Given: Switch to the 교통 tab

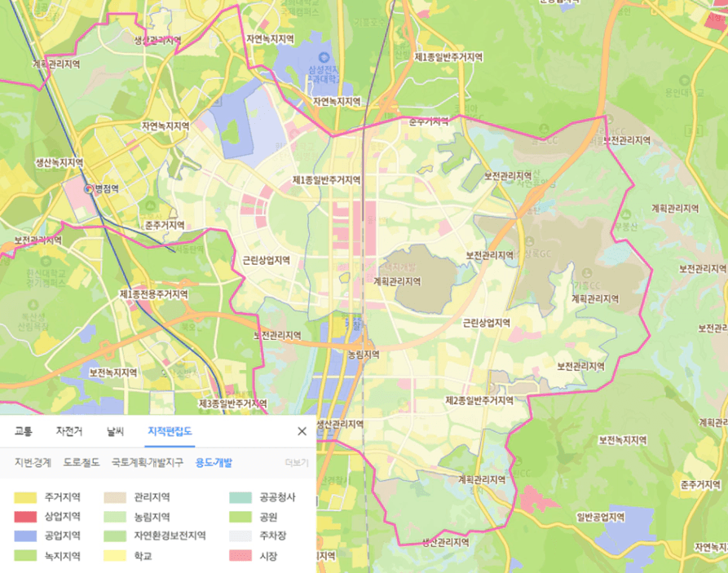Looking at the screenshot, I should pos(24,431).
